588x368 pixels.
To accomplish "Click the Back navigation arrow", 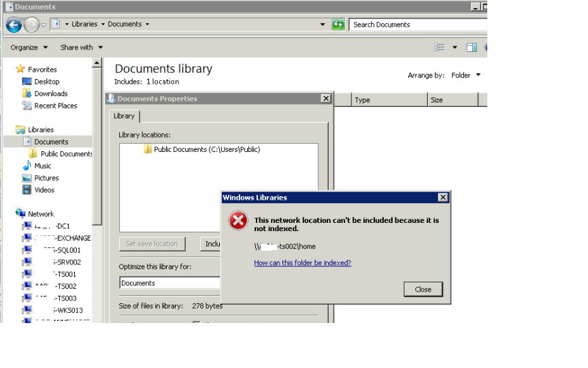I will click(x=14, y=25).
